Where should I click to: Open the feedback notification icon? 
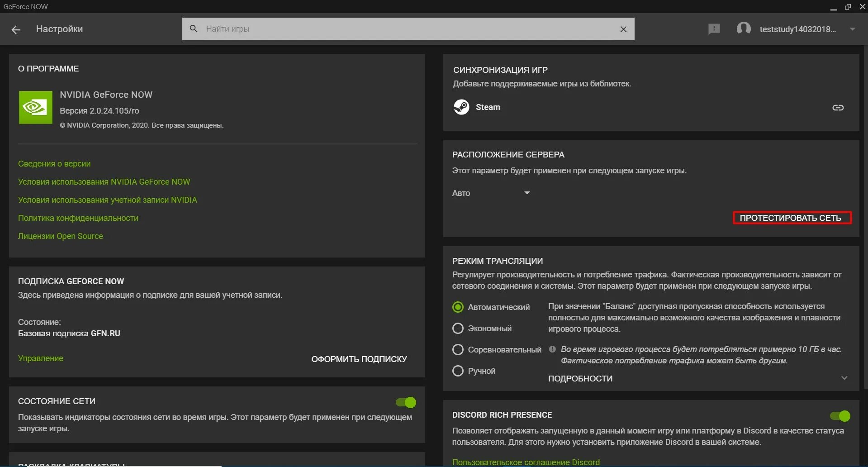714,29
